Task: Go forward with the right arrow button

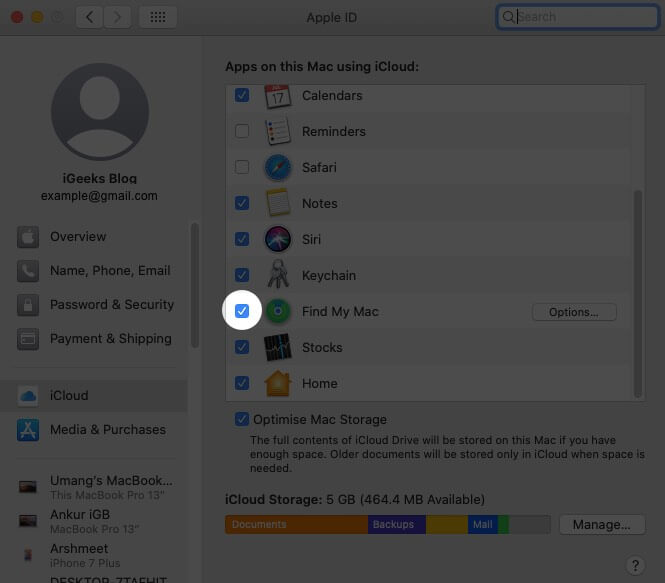Action: (117, 17)
